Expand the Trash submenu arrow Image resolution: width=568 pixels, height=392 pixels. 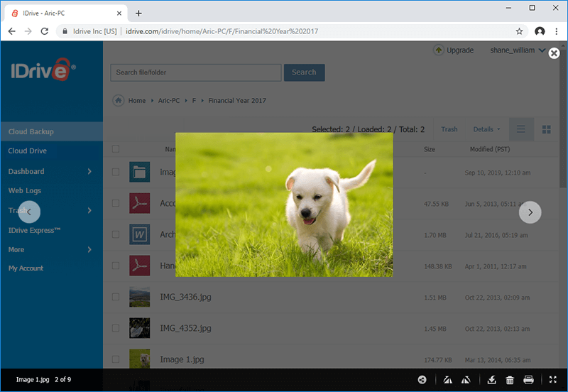pos(89,210)
